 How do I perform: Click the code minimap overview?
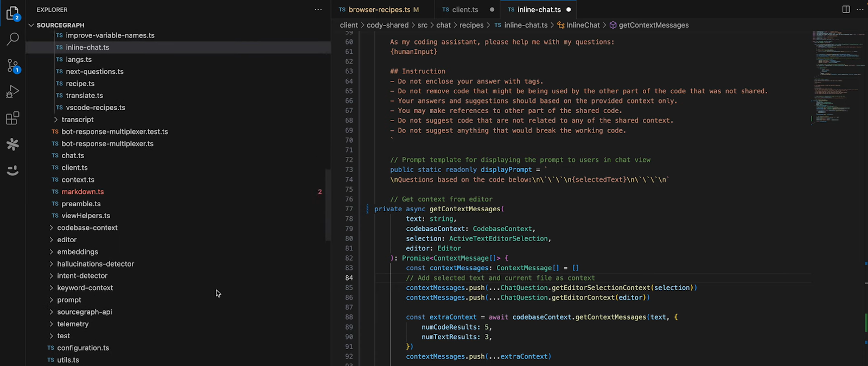pos(838,78)
